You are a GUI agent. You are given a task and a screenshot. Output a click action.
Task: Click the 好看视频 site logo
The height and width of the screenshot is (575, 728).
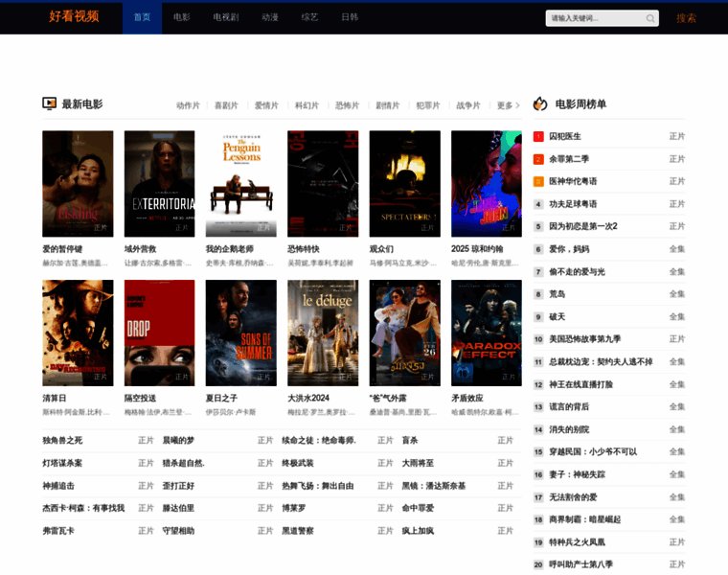(x=74, y=16)
